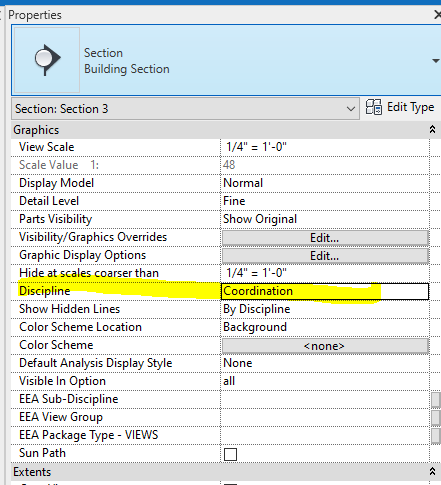This screenshot has height=485, width=441.
Task: Select the View Scale value field
Action: (x=325, y=147)
